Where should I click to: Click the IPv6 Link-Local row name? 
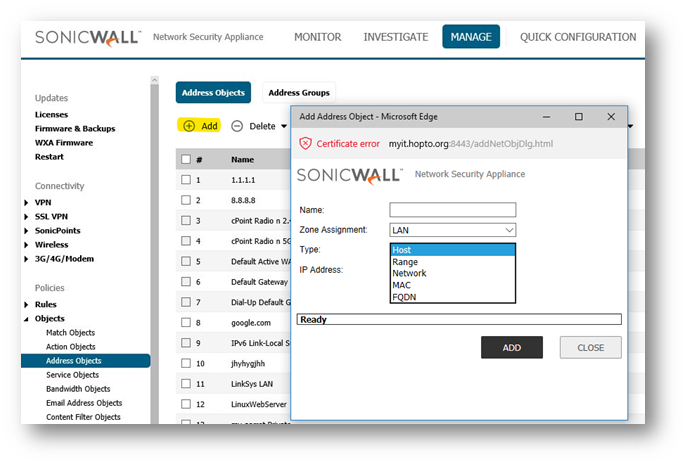coord(260,343)
